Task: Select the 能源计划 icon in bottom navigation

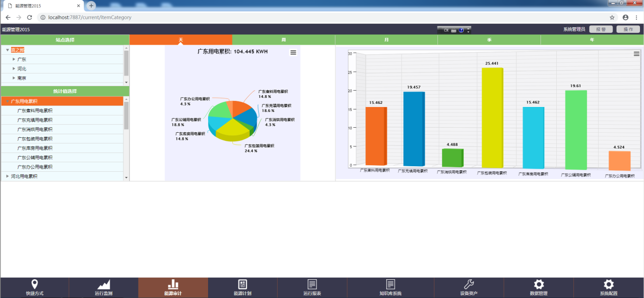Action: click(x=243, y=285)
